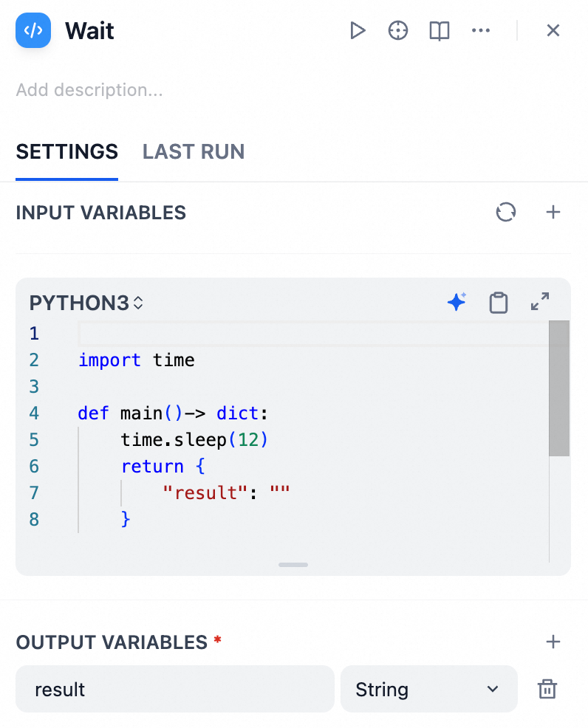Click the editor resize handle bar
This screenshot has width=588, height=728.
coord(293,565)
